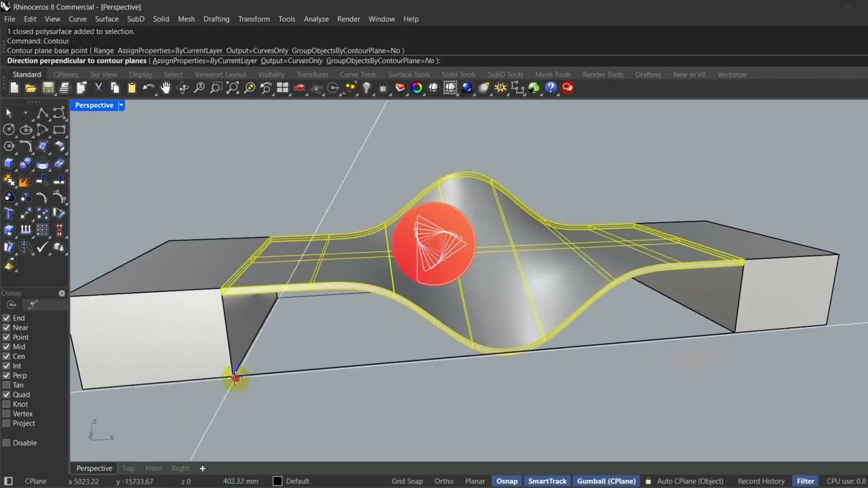Open the Analyze menu
This screenshot has height=488, width=868.
point(316,19)
